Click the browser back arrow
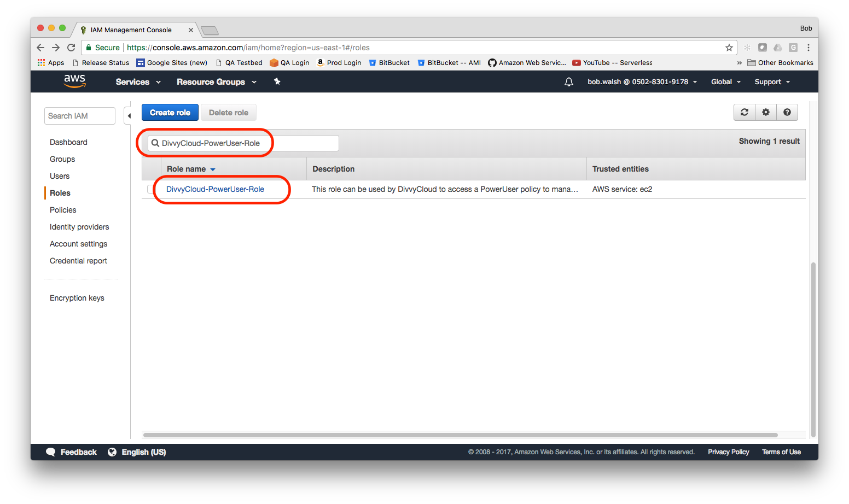Screen dimensions: 849x504 click(40, 48)
